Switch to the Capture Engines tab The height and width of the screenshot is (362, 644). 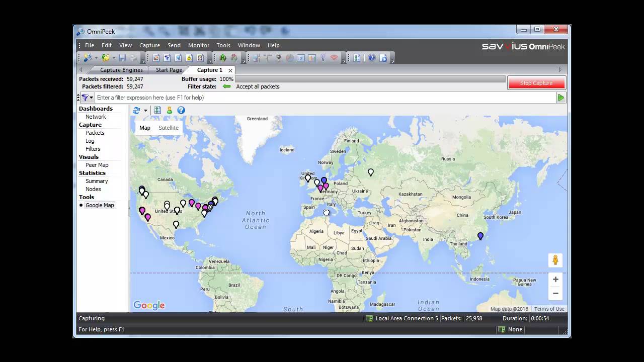pyautogui.click(x=121, y=70)
